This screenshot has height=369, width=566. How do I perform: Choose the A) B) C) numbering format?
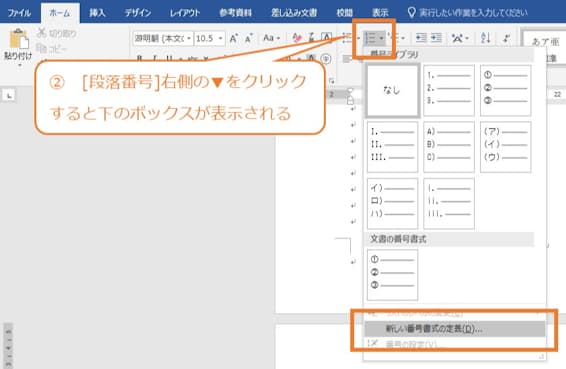449,147
